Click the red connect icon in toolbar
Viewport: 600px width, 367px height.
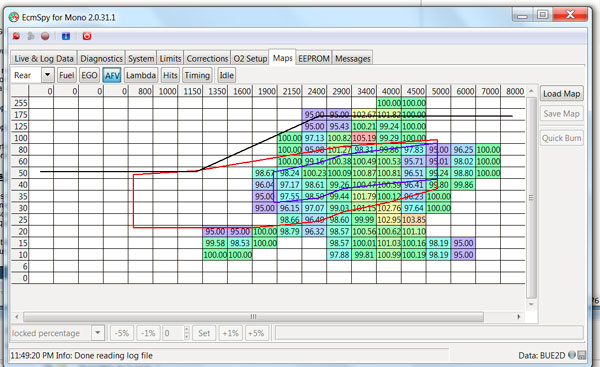(x=16, y=36)
